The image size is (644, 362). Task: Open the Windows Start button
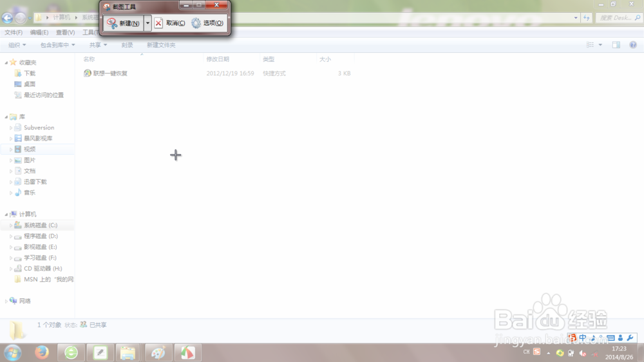(x=13, y=353)
